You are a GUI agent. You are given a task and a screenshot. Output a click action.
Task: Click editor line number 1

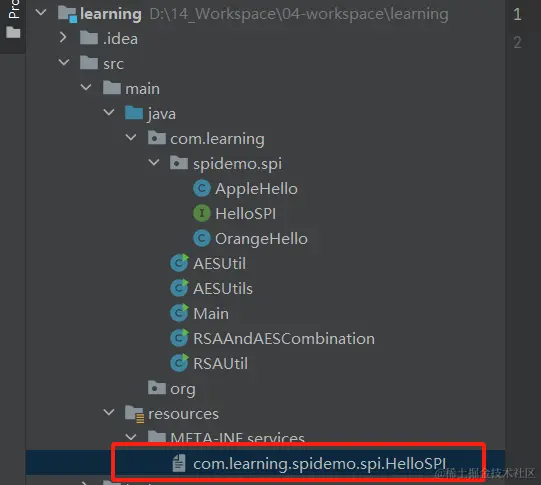517,14
